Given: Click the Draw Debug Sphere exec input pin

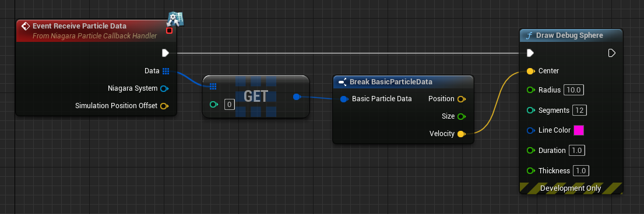Looking at the screenshot, I should (x=530, y=53).
